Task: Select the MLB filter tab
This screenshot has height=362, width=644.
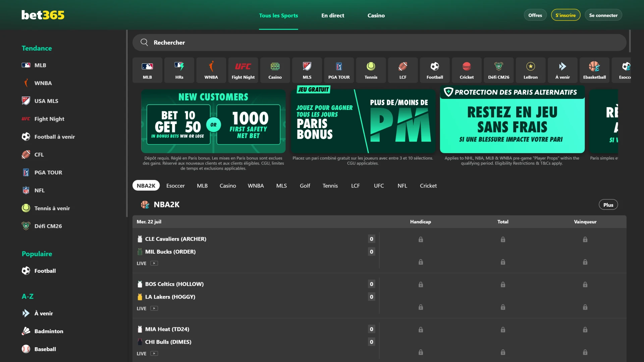Action: 202,186
